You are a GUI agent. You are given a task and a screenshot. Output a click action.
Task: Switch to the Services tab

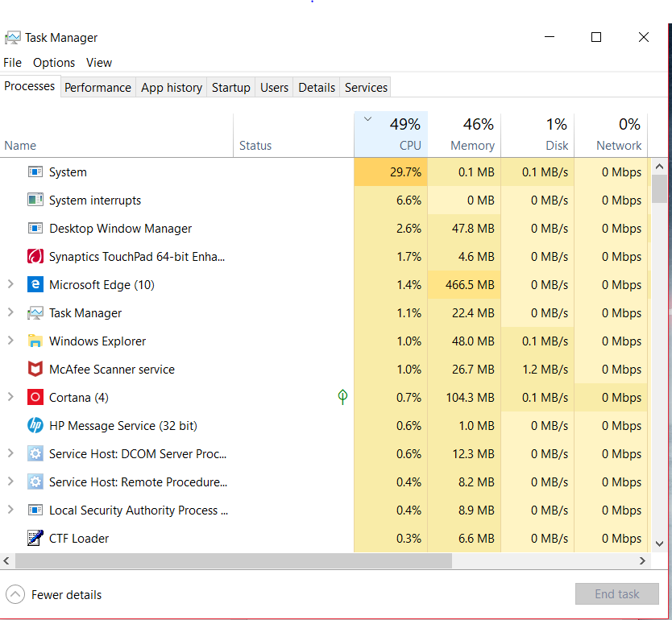click(365, 87)
